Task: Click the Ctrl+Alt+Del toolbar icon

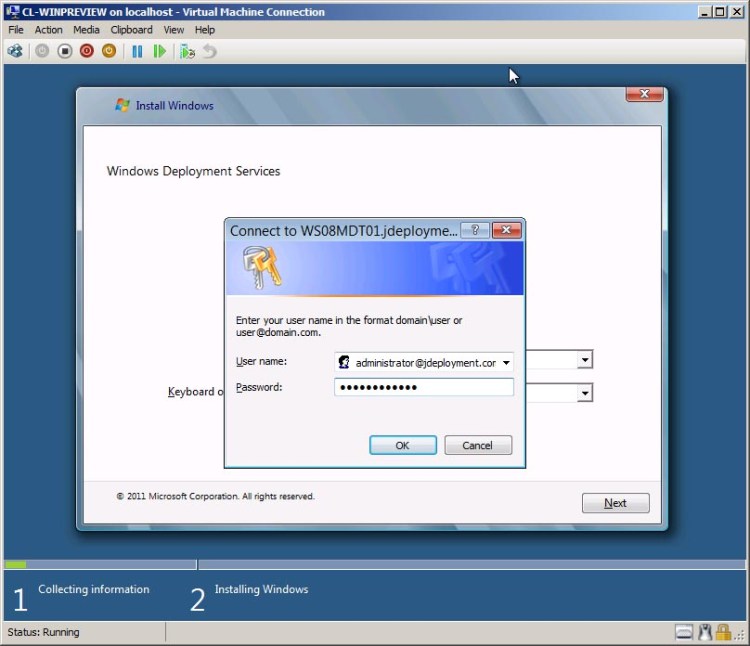Action: click(x=15, y=51)
